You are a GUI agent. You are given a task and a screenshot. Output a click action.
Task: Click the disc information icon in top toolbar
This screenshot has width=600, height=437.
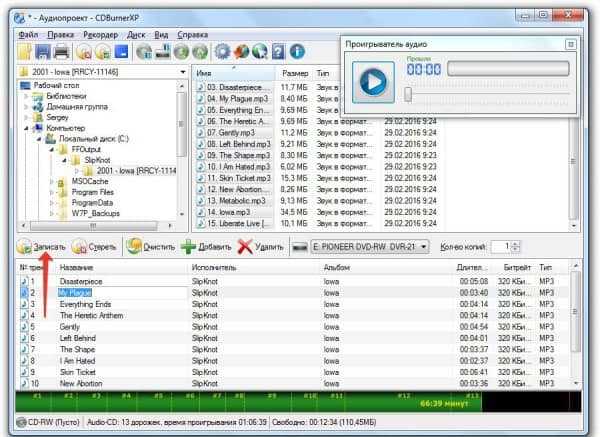[144, 51]
